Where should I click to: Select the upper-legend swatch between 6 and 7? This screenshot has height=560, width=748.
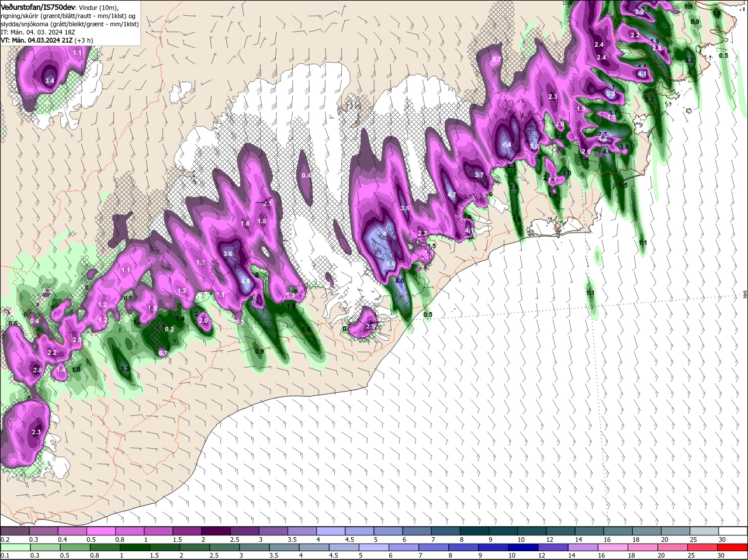417,531
